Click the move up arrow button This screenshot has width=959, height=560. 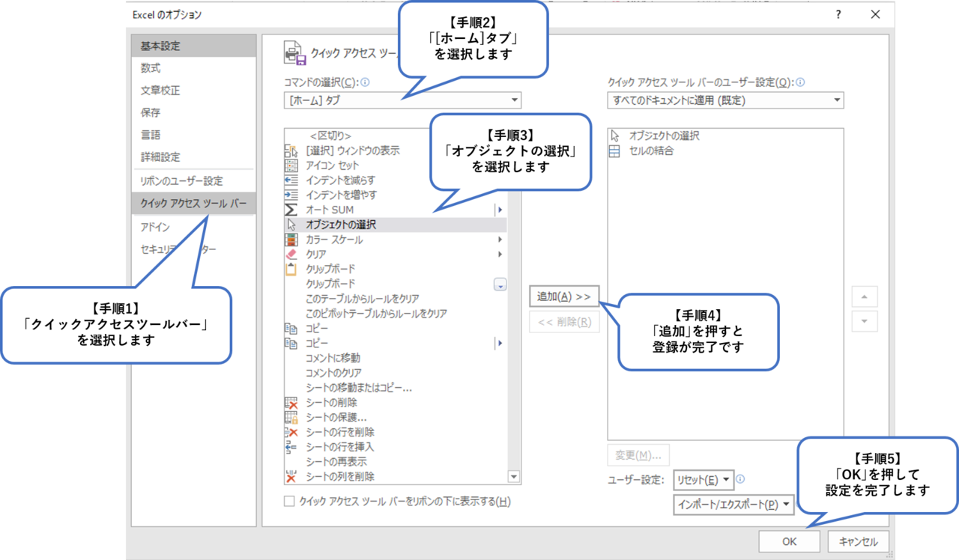click(x=865, y=297)
